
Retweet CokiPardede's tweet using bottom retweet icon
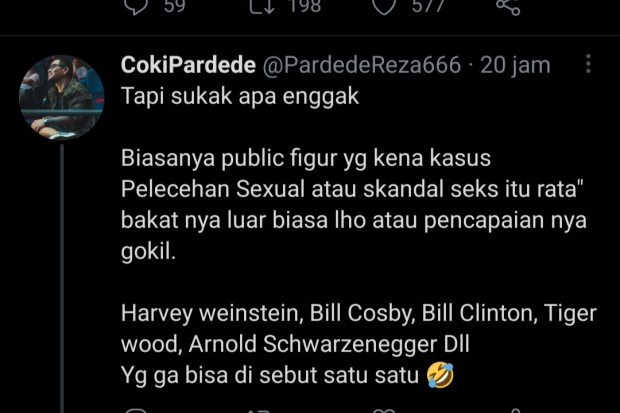click(x=260, y=411)
